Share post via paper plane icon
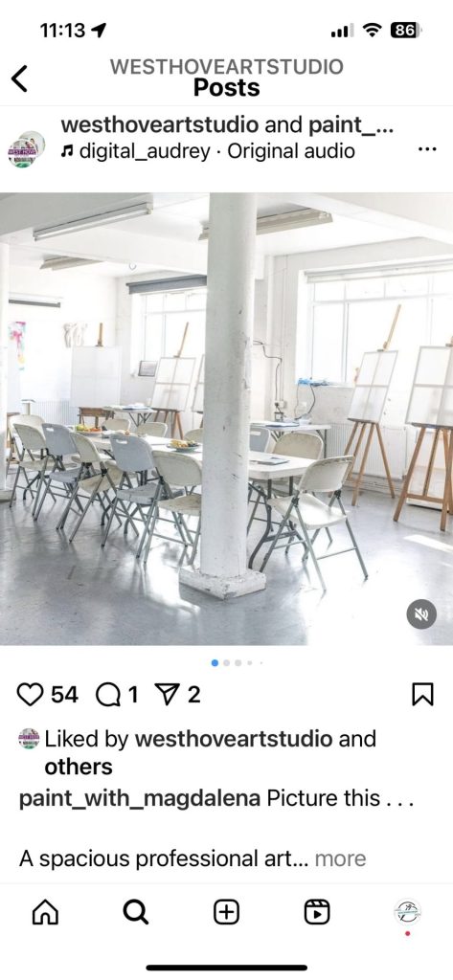 pos(167,695)
